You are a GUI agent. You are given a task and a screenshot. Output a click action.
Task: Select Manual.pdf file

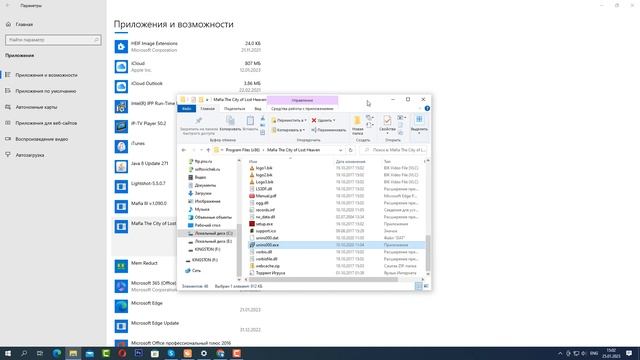tap(266, 196)
